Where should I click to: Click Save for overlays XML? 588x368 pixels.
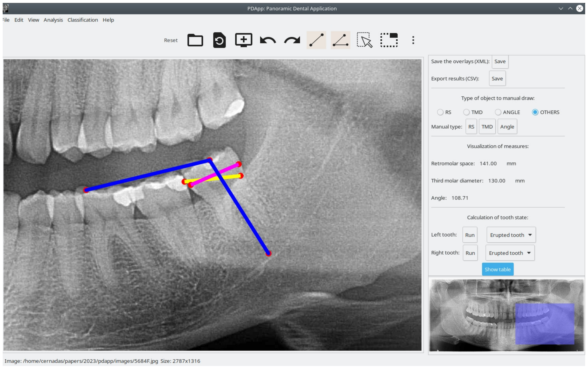pos(500,62)
